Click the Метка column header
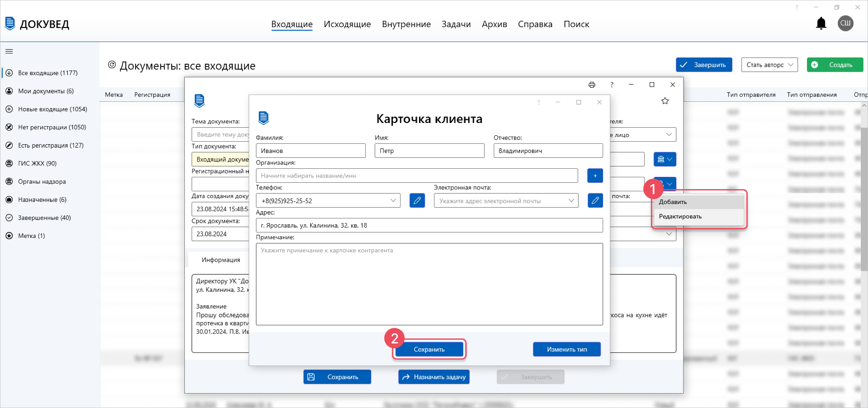The width and height of the screenshot is (868, 408). pyautogui.click(x=114, y=95)
